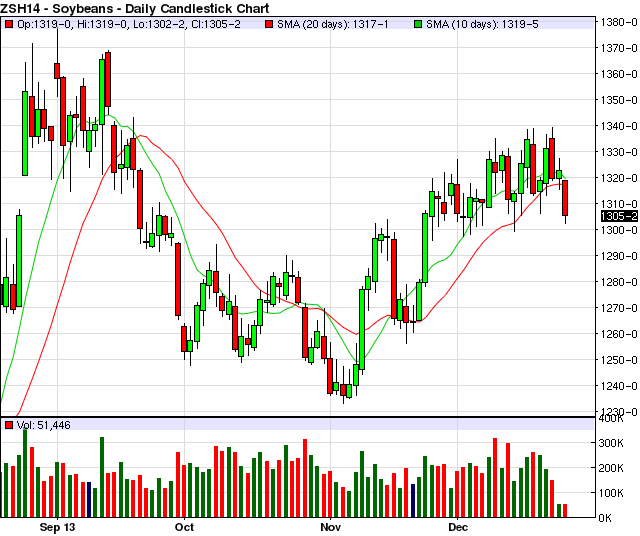Image resolution: width=640 pixels, height=536 pixels.
Task: Click the 200K volume axis label
Action: pos(611,468)
